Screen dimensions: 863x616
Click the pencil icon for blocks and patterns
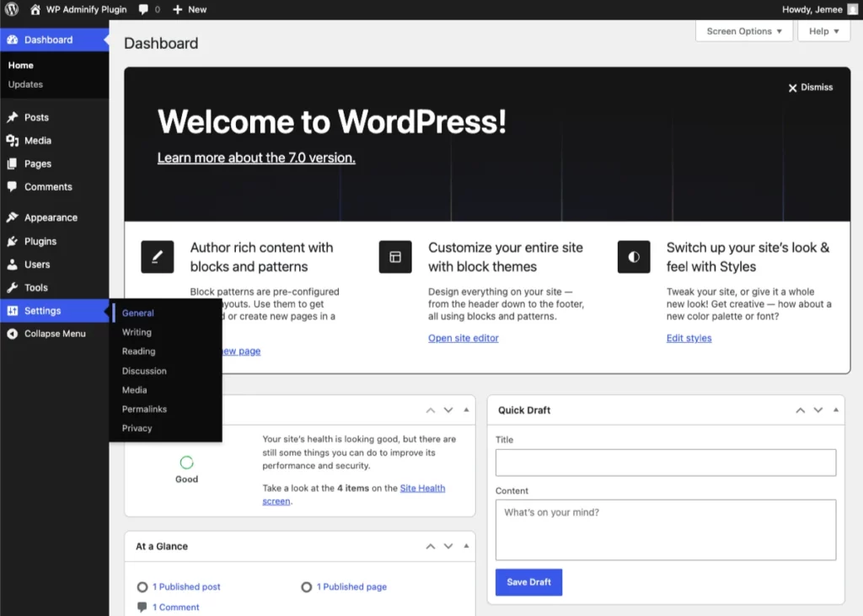[x=158, y=256]
